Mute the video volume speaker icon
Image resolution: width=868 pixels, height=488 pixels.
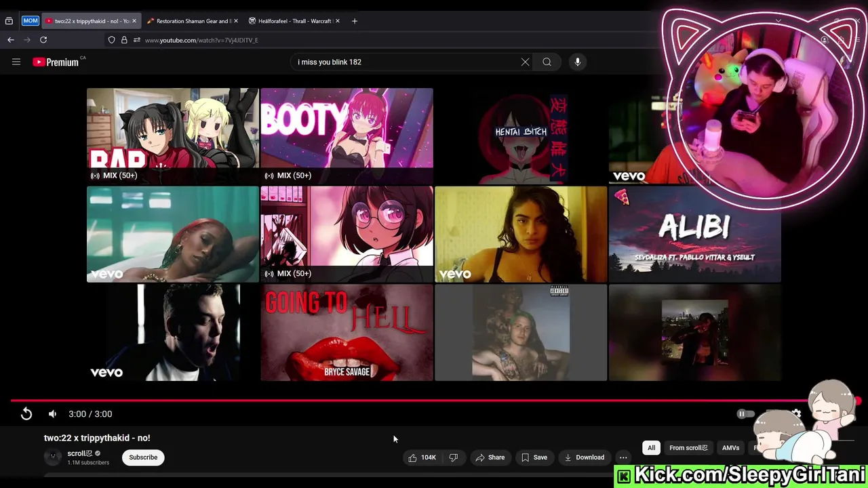(52, 414)
